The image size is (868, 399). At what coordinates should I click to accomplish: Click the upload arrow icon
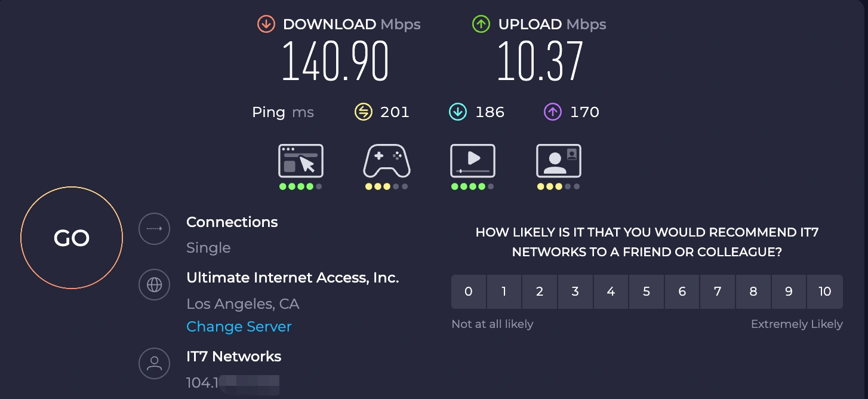[481, 24]
